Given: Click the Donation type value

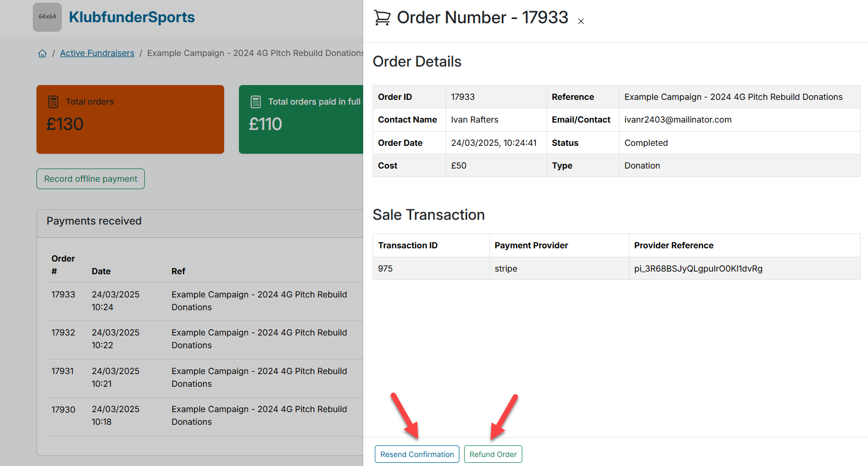Looking at the screenshot, I should (x=642, y=165).
